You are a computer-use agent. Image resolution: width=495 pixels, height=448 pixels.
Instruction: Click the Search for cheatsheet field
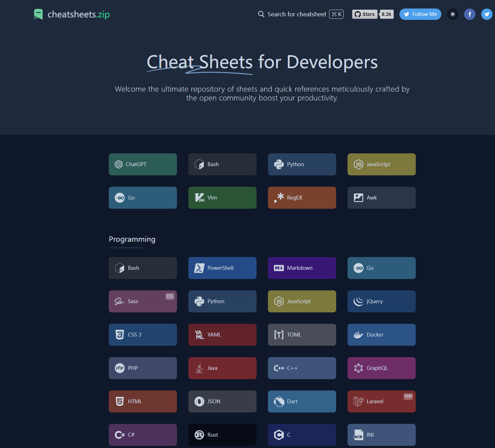pyautogui.click(x=300, y=14)
